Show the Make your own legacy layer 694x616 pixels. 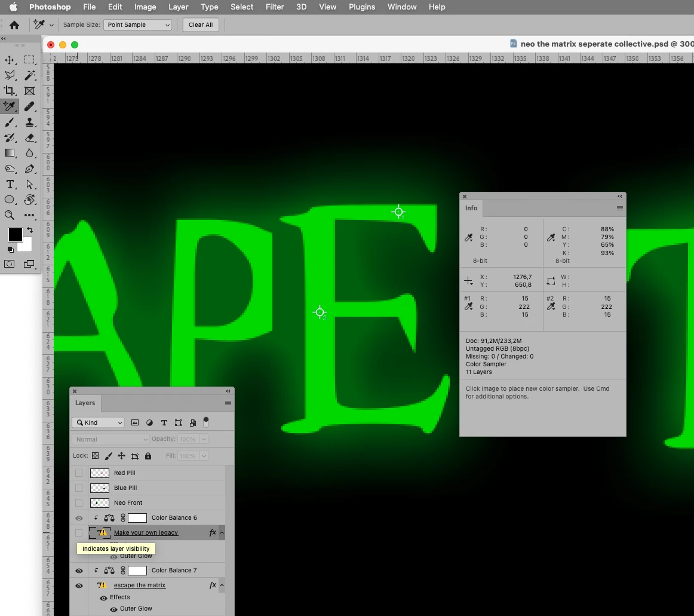click(79, 533)
